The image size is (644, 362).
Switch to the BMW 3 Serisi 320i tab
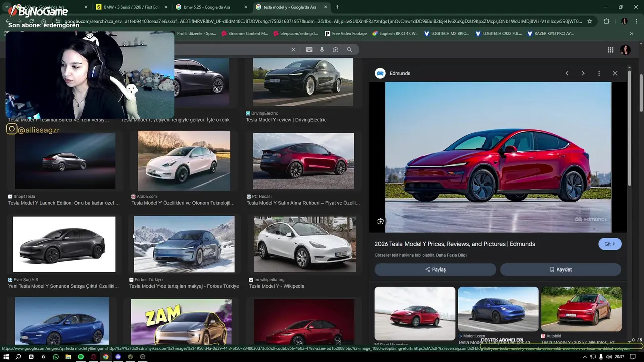131,7
